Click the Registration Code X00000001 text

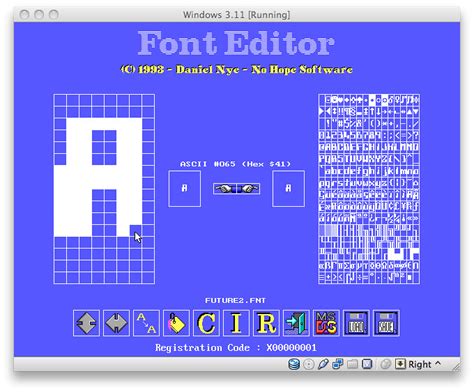236,348
